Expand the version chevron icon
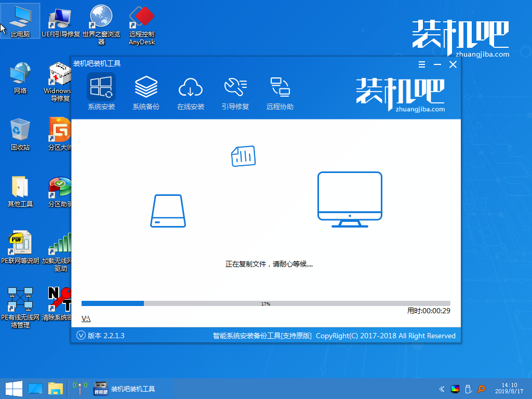 (81, 336)
